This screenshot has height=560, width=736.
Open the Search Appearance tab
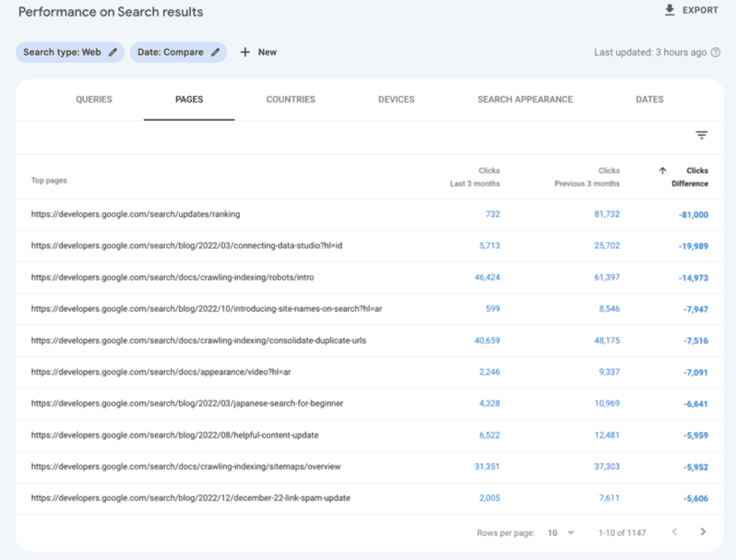point(525,99)
